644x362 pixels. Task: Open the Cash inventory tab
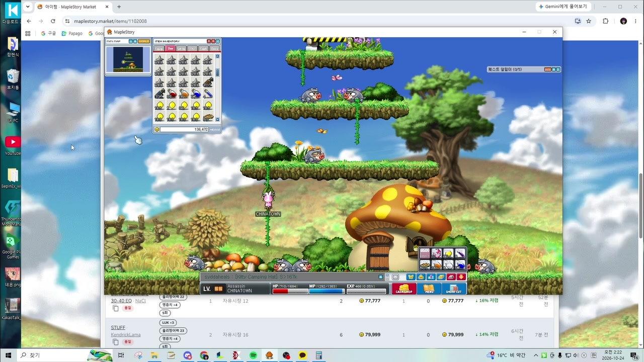coord(204,49)
